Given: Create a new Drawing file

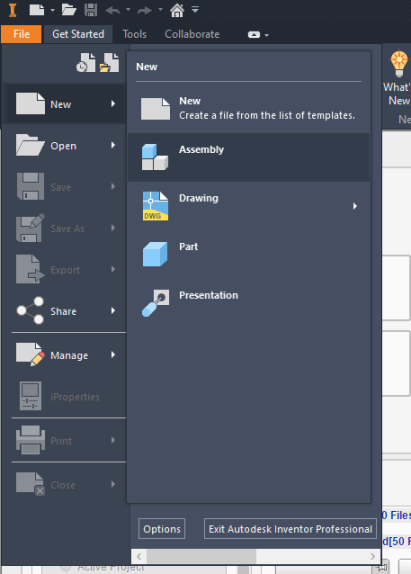Looking at the screenshot, I should (249, 206).
